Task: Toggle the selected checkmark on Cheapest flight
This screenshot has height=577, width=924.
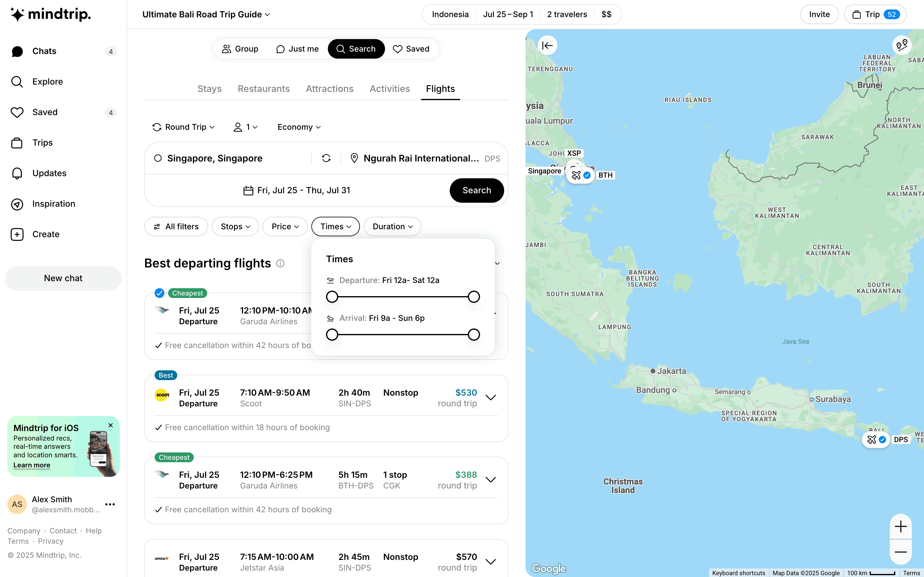Action: [x=159, y=293]
